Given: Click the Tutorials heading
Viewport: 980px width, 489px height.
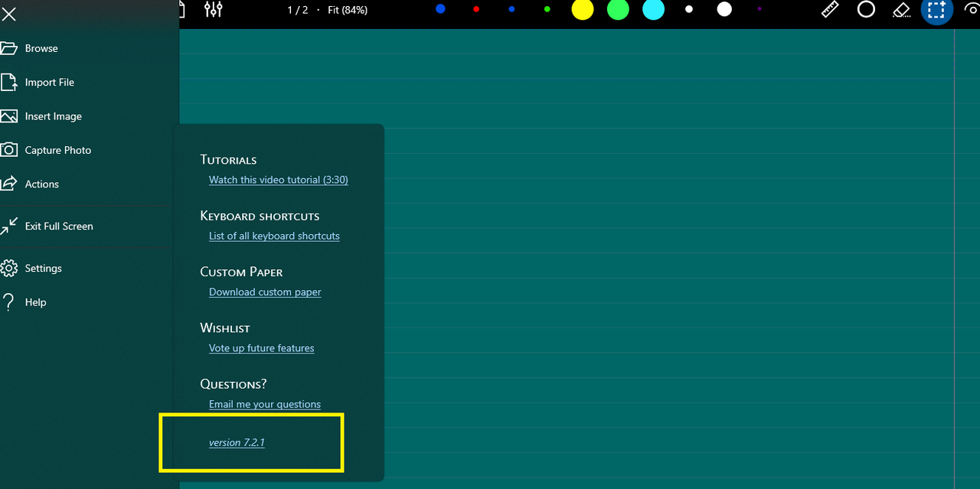Looking at the screenshot, I should point(228,160).
